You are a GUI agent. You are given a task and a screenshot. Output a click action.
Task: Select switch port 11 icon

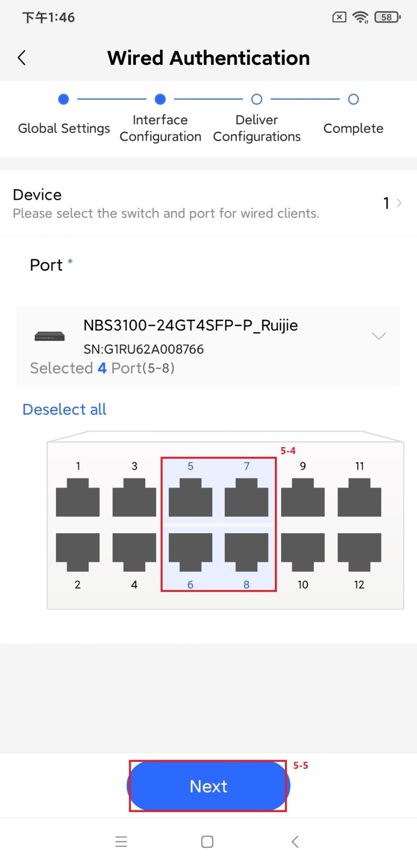click(x=359, y=497)
